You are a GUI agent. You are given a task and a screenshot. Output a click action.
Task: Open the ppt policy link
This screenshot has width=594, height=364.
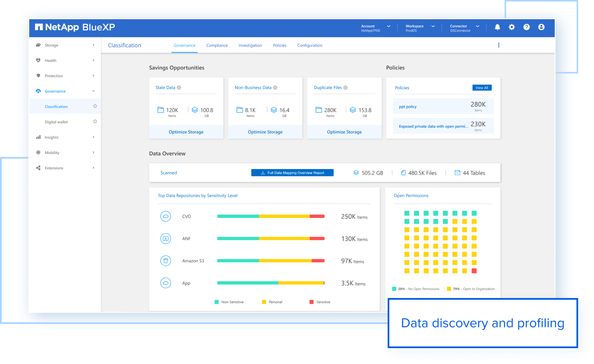point(408,106)
